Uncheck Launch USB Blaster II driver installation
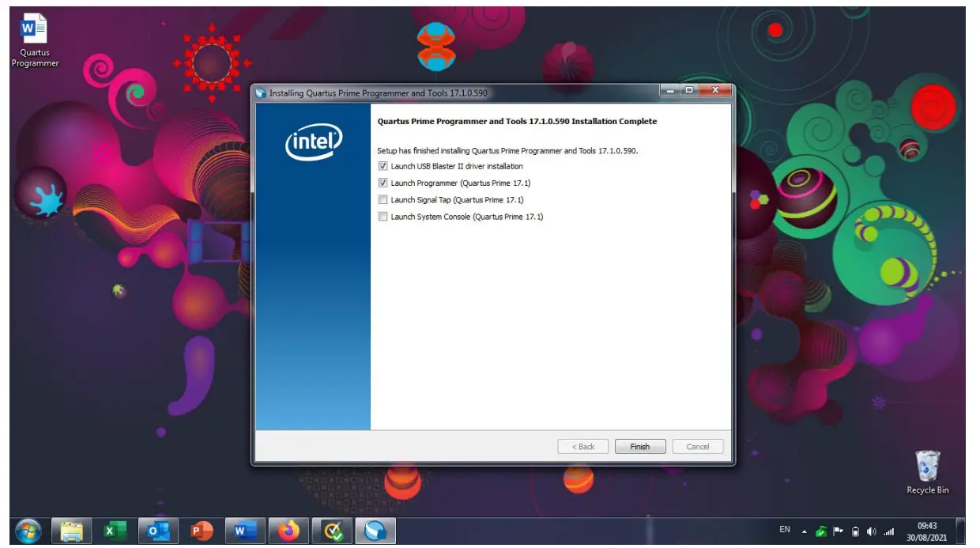980x548 pixels. [x=383, y=166]
